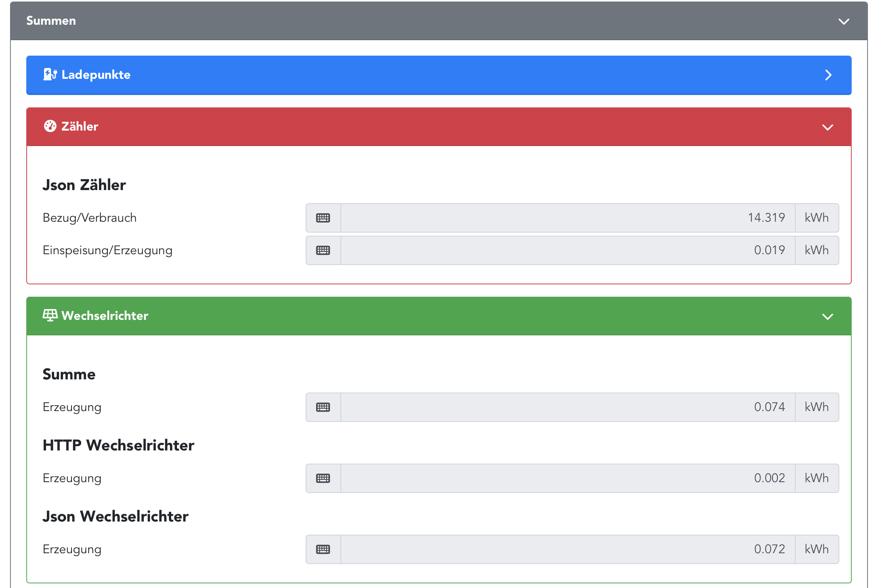871x588 pixels.
Task: Select the Einspeisung/Erzeugung value field 0.019
Action: click(x=568, y=250)
